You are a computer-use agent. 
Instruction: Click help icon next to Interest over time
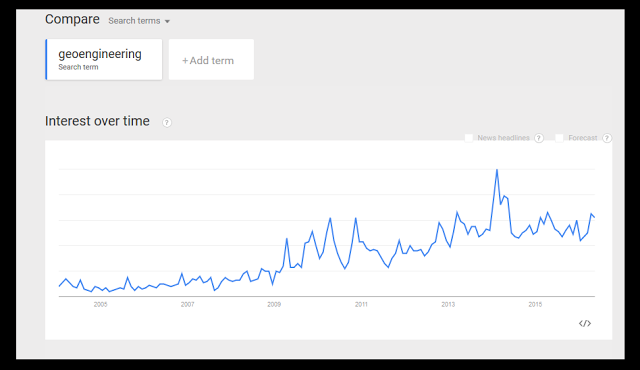coord(167,122)
